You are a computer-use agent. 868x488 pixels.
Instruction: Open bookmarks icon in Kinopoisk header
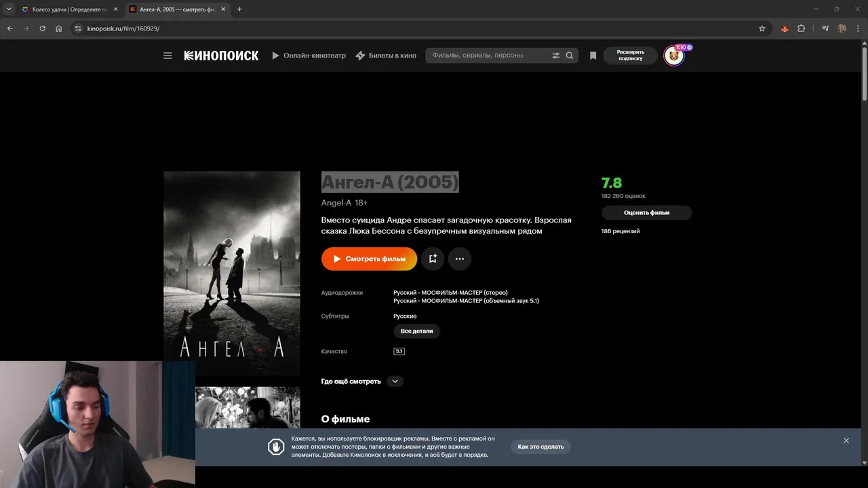tap(593, 56)
